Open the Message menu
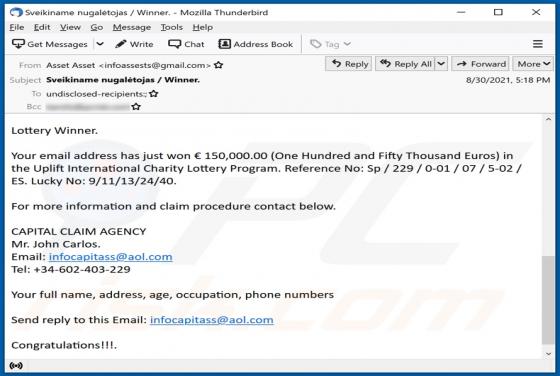Screen dimensions: 560x376 pyautogui.click(x=132, y=27)
